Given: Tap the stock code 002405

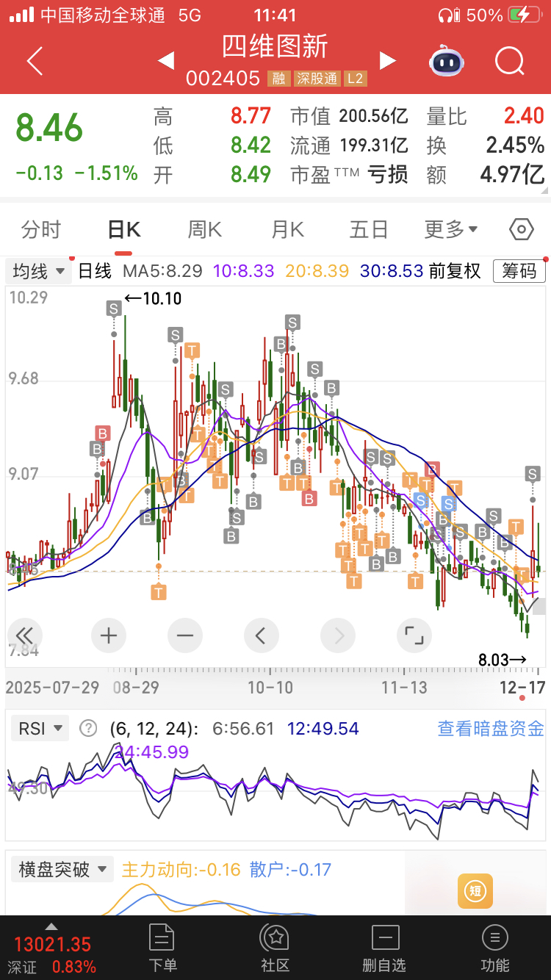Looking at the screenshot, I should pyautogui.click(x=223, y=79).
